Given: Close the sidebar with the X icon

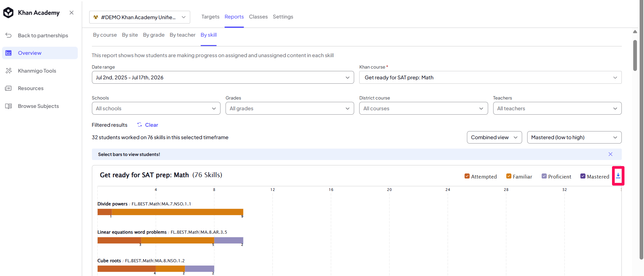Looking at the screenshot, I should tap(71, 13).
